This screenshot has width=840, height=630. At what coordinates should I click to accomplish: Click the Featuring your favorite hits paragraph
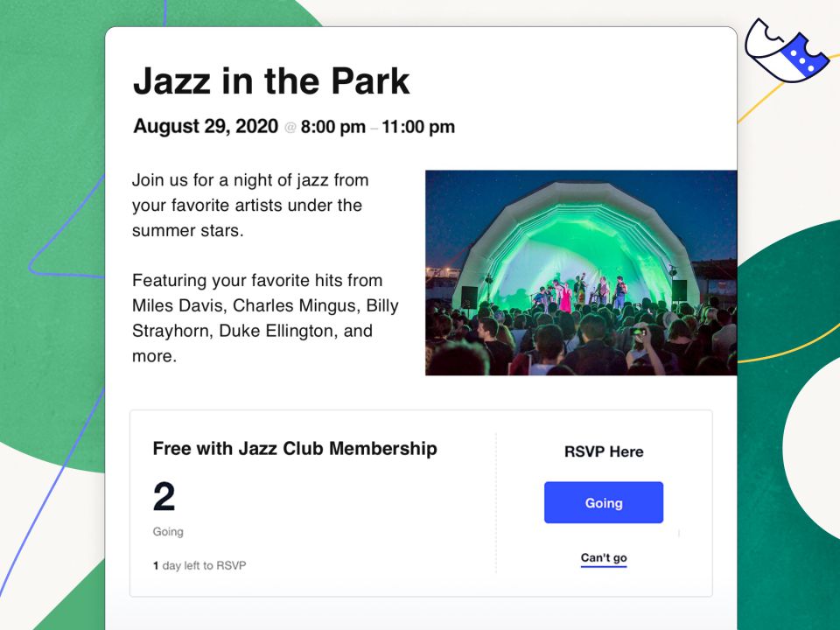pyautogui.click(x=256, y=318)
